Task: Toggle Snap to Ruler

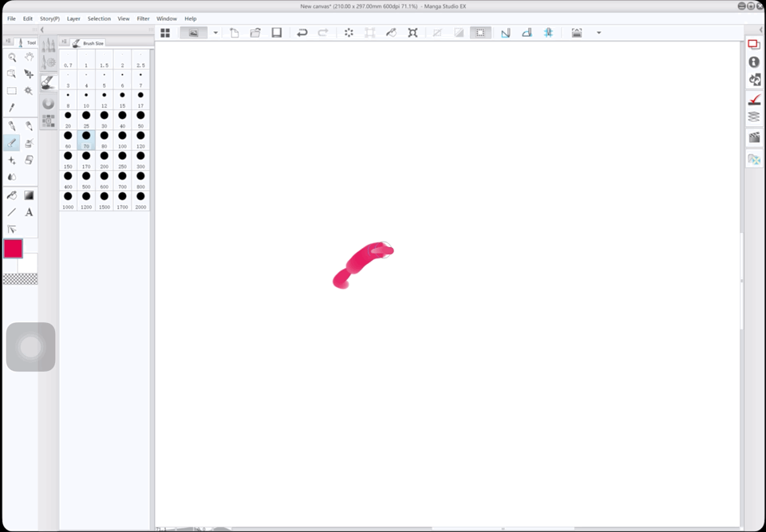Action: tap(506, 33)
